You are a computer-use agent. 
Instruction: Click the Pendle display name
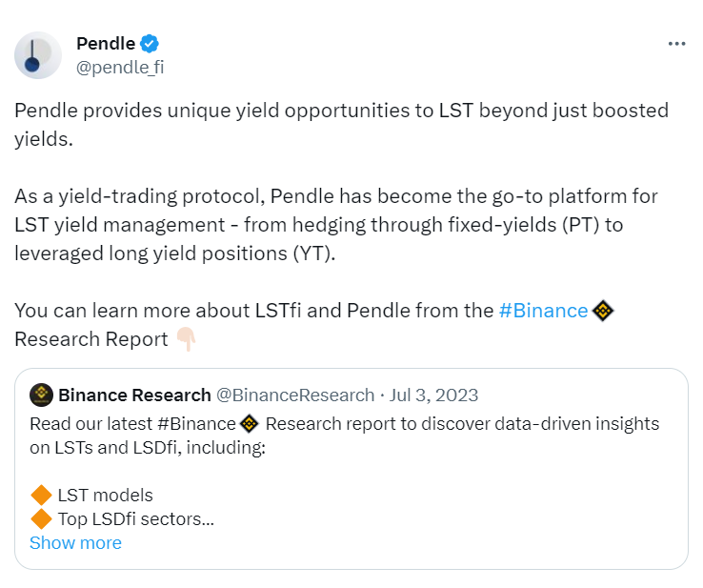(x=106, y=44)
